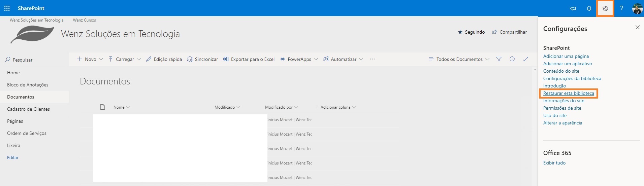This screenshot has width=644, height=186.
Task: Click the expand content arrows icon
Action: point(526,59)
